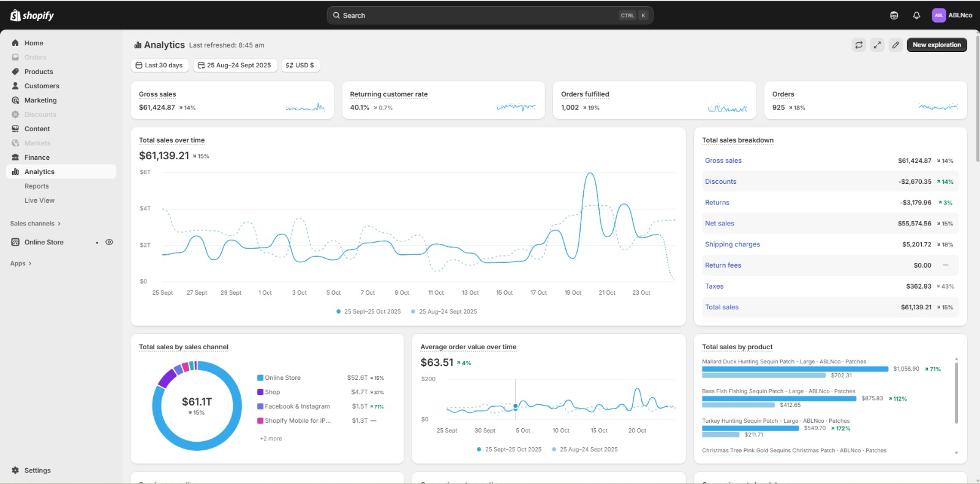Viewport: 980px width, 484px height.
Task: Open Reports in the sidebar
Action: click(37, 186)
